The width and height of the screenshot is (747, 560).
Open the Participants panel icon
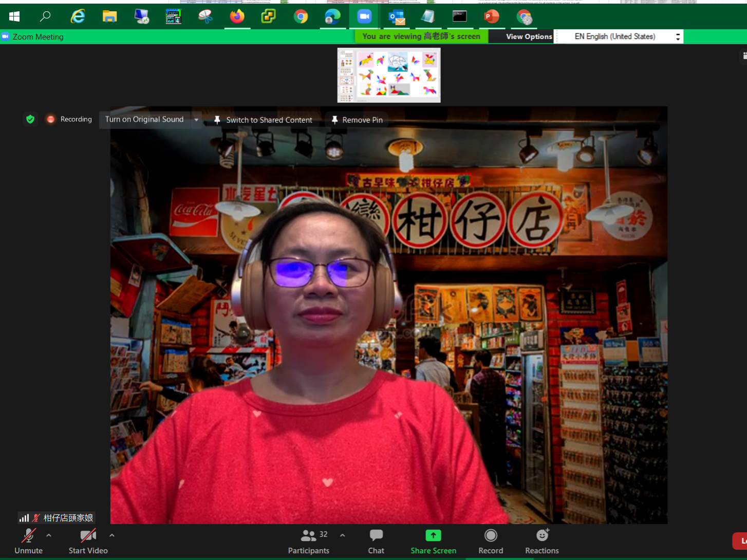pos(308,536)
